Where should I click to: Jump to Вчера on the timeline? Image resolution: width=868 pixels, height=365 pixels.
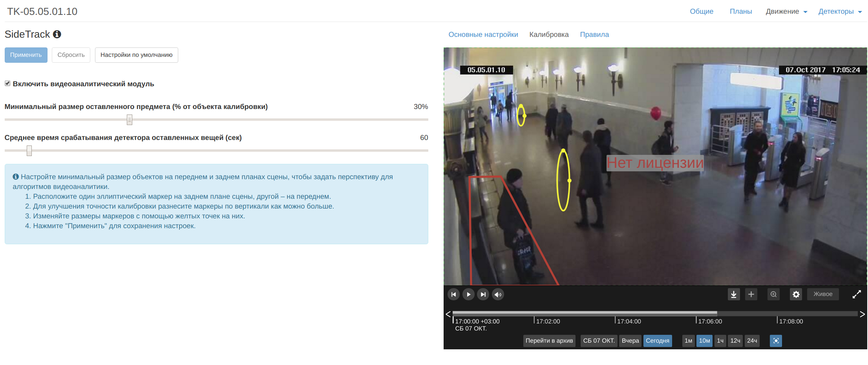tap(630, 341)
